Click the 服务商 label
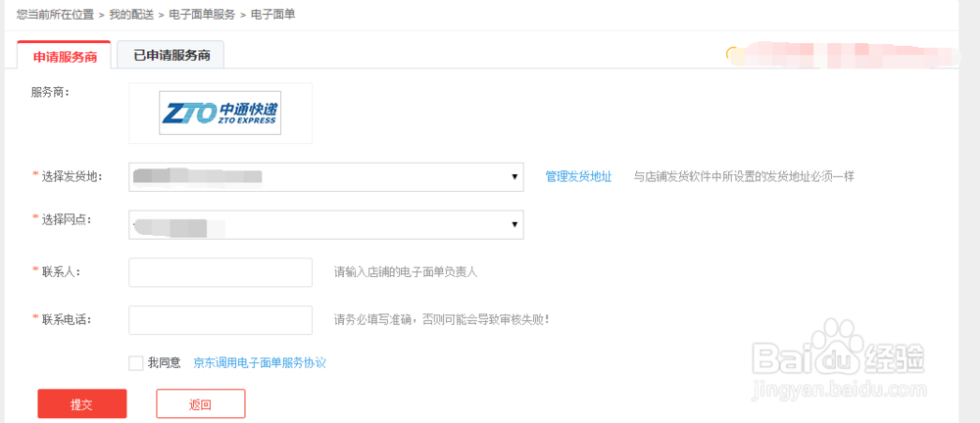Screen dimensions: 980x423 pos(49,92)
